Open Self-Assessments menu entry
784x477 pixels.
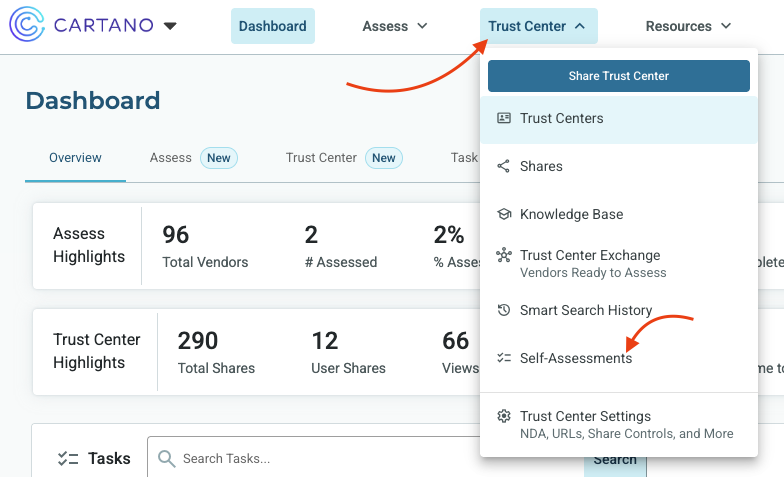[x=618, y=358]
